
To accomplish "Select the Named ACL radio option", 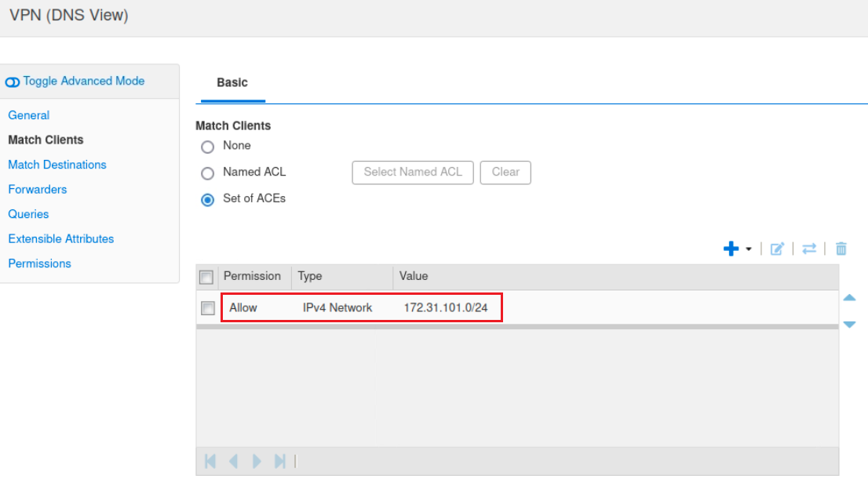I will 208,173.
